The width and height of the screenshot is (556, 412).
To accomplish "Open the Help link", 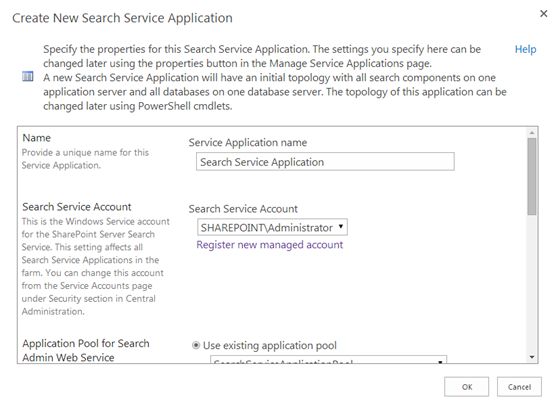I will [x=525, y=49].
